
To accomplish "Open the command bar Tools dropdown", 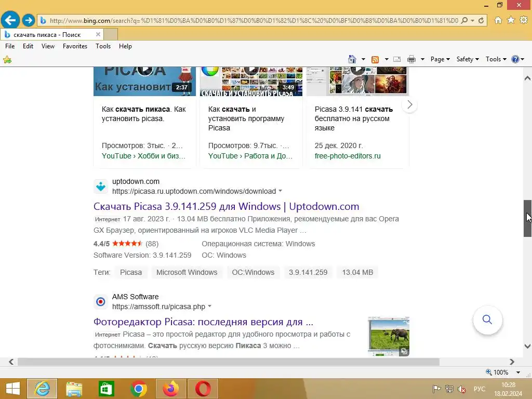I will (x=496, y=59).
